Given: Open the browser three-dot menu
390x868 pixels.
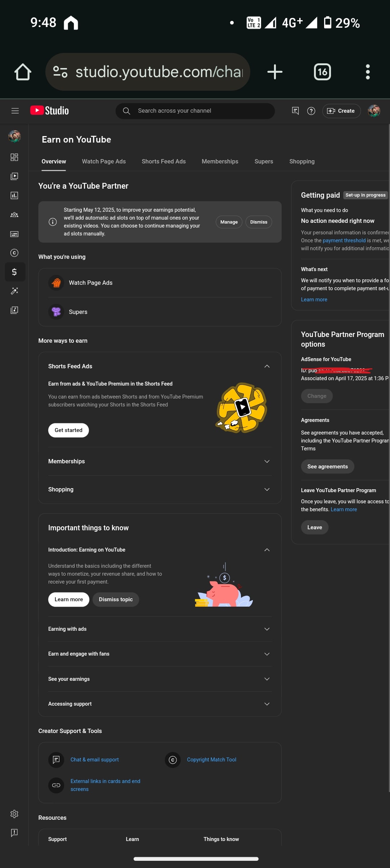Looking at the screenshot, I should pyautogui.click(x=368, y=72).
